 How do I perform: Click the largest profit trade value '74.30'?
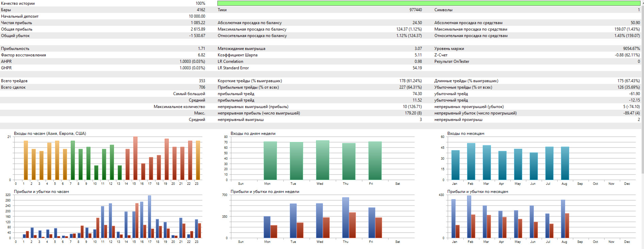417,94
